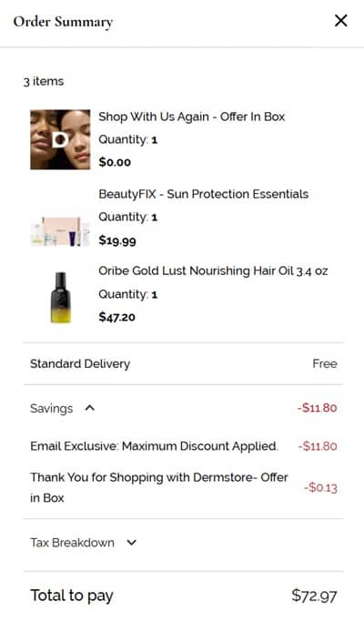Click the Standard Delivery row label

click(x=80, y=363)
